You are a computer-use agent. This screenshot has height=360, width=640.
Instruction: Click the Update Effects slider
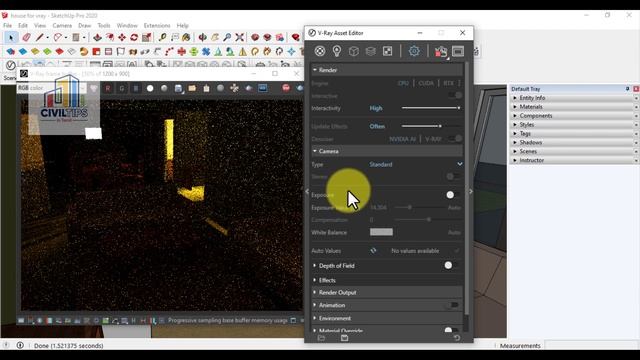tap(431, 126)
